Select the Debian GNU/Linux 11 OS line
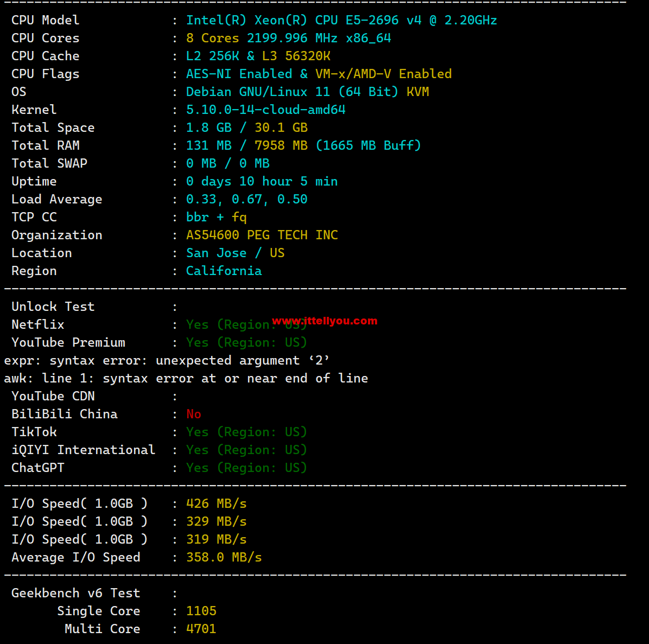The height and width of the screenshot is (644, 649). tap(308, 92)
